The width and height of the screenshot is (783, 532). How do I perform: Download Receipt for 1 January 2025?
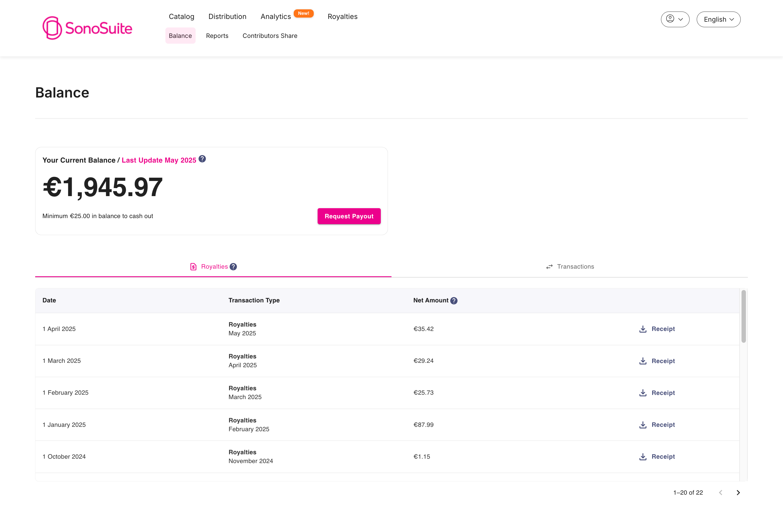coord(657,425)
